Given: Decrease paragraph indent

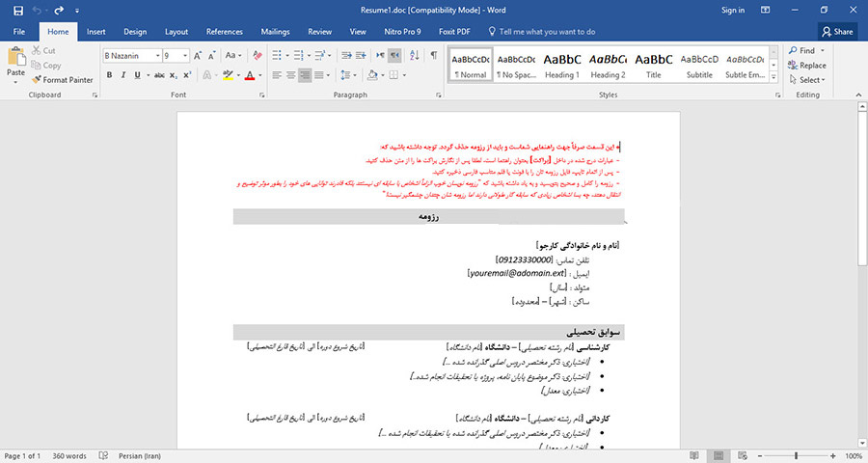Looking at the screenshot, I should (x=346, y=55).
